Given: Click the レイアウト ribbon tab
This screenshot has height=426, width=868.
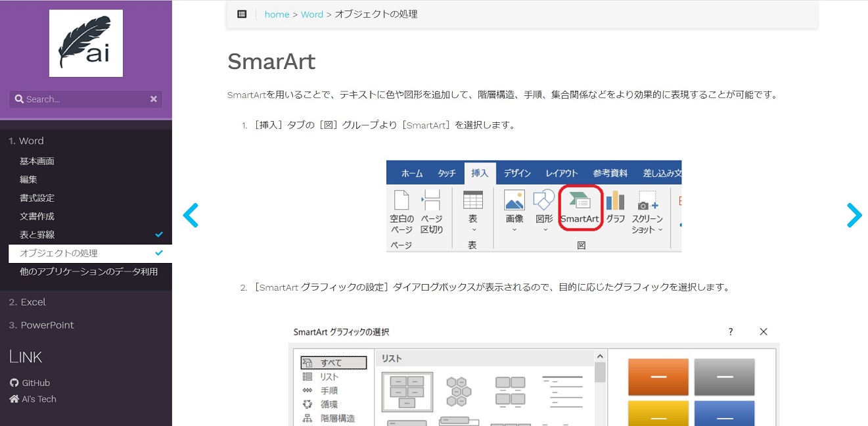Looking at the screenshot, I should [562, 173].
